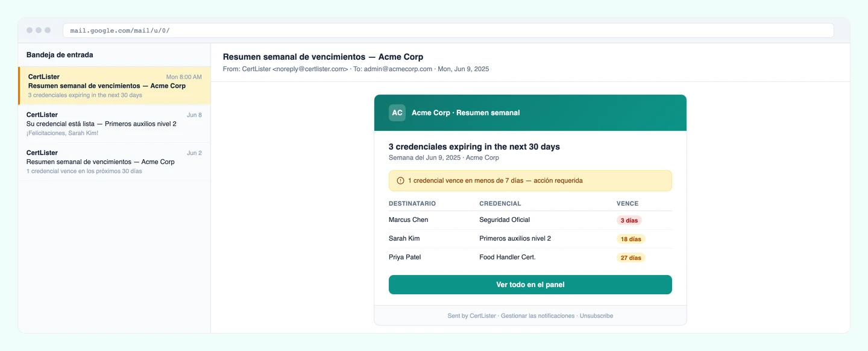Click the yellow alert about 1 credencial vence

(530, 180)
